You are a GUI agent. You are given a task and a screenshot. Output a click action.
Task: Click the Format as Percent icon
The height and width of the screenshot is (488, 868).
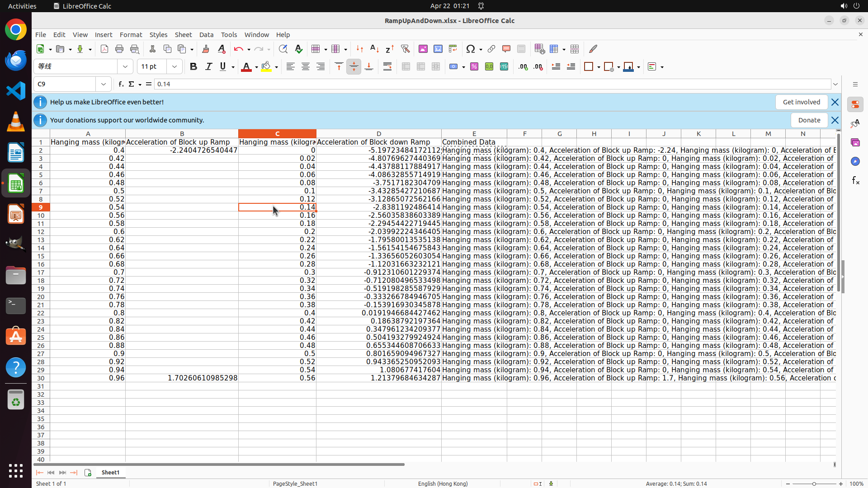(474, 67)
